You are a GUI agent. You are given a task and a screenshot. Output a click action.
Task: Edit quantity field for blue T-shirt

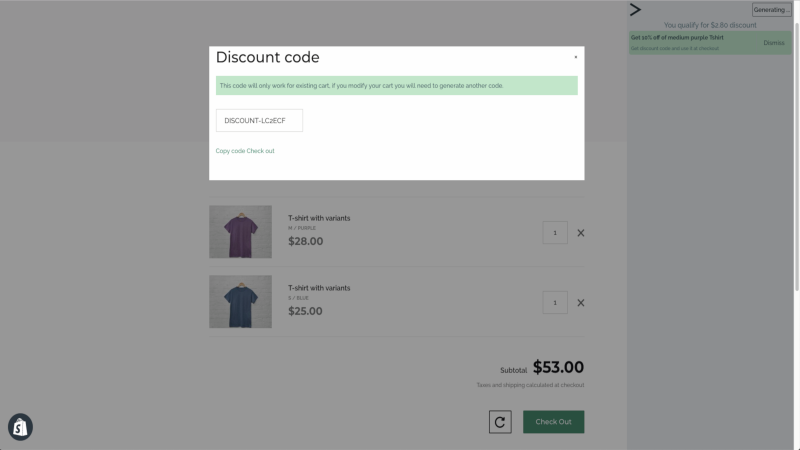[x=555, y=303]
